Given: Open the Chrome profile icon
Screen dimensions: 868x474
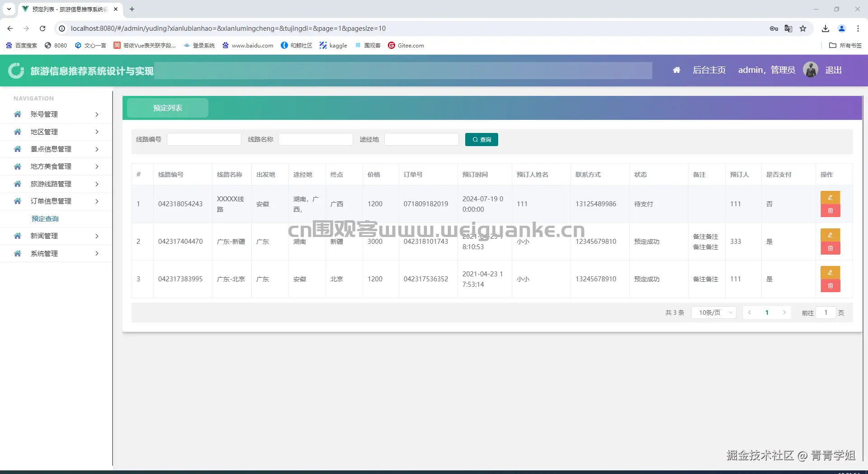Looking at the screenshot, I should point(842,28).
